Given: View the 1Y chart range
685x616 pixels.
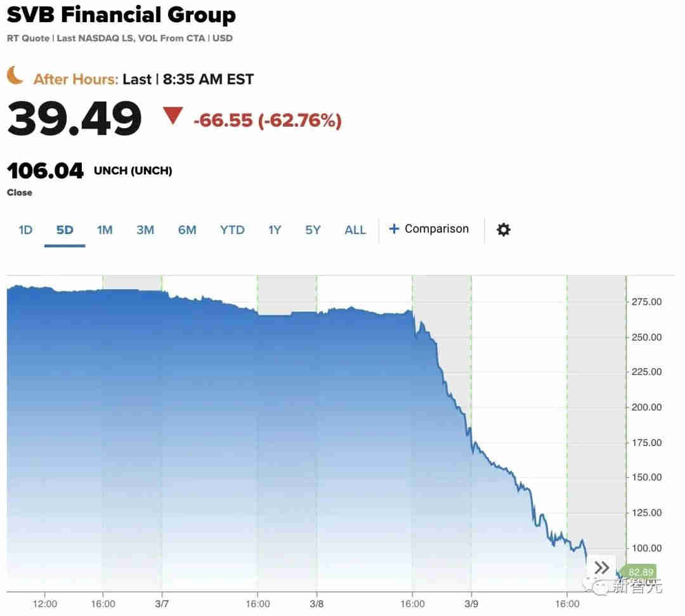Looking at the screenshot, I should (274, 230).
